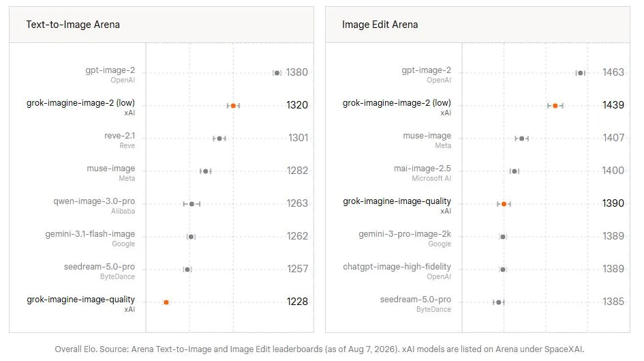Screen dimensions: 644x361
Task: Click the 1463 Elo score value
Action: (613, 72)
